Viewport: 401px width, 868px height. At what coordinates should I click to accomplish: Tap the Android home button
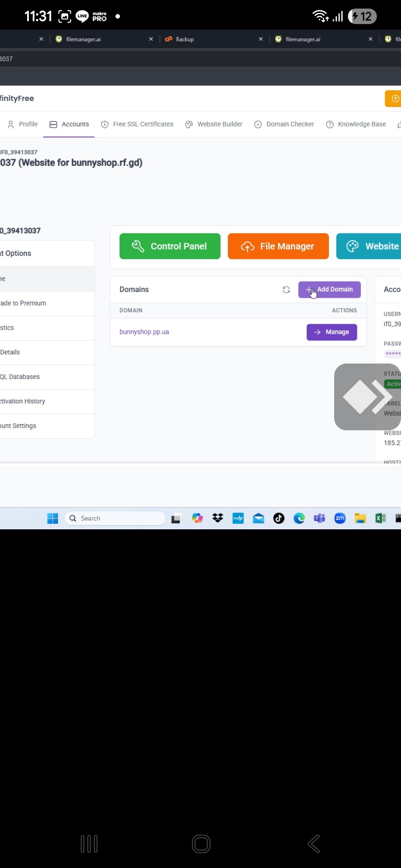pyautogui.click(x=201, y=844)
